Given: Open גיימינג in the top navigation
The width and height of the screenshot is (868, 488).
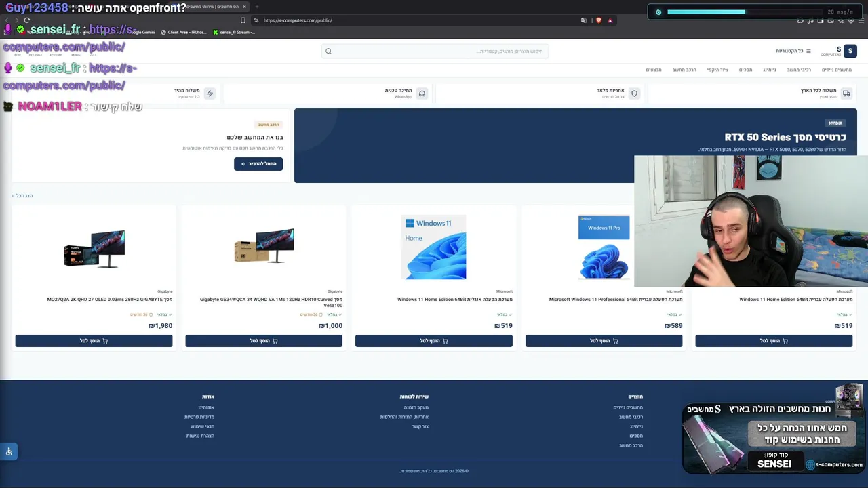Looking at the screenshot, I should coord(770,70).
